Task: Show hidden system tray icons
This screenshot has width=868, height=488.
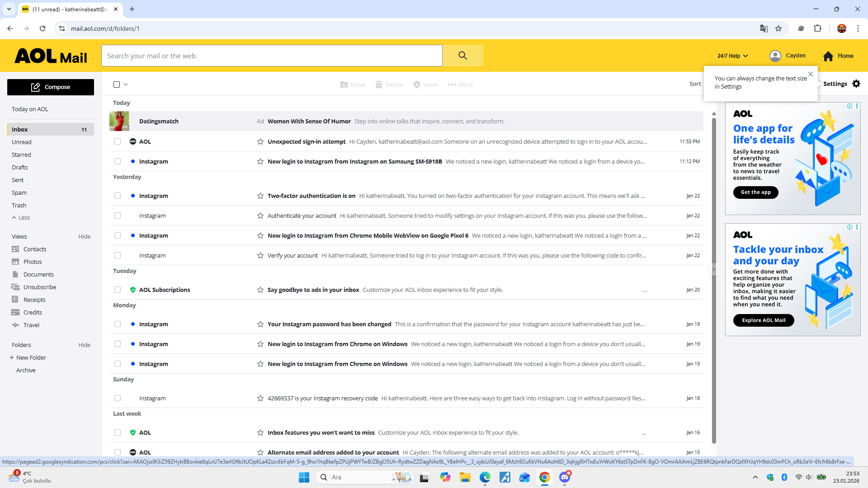Action: 755,477
